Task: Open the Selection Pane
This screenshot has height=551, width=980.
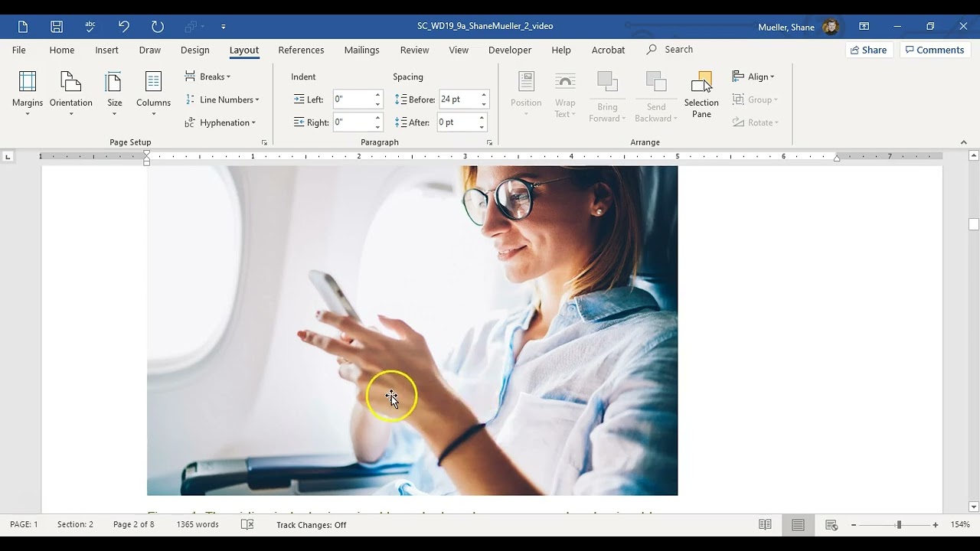Action: click(701, 94)
